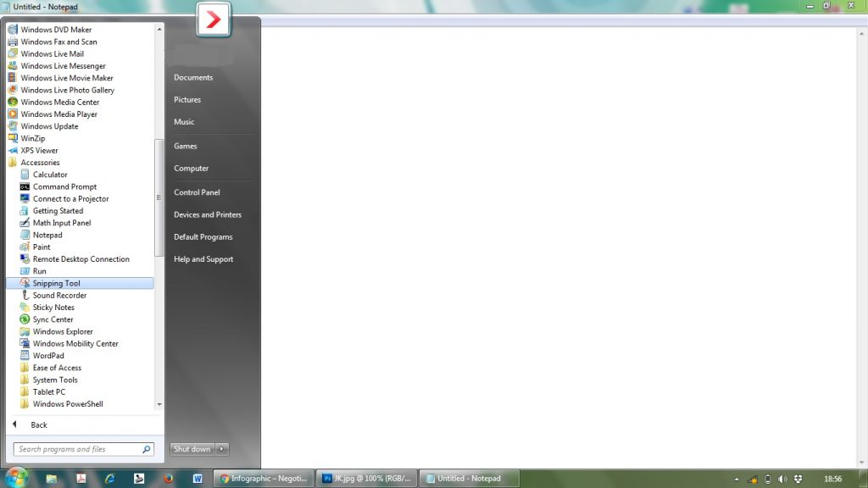Launch the Snipping Tool
The image size is (868, 488).
pyautogui.click(x=55, y=282)
